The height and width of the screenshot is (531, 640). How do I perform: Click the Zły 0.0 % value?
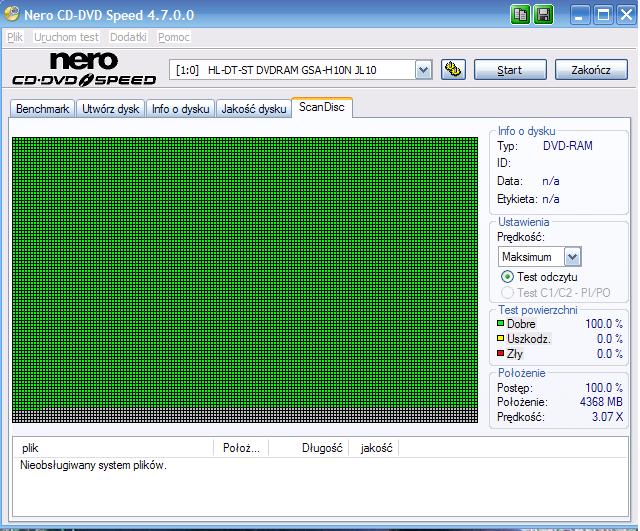(x=610, y=354)
